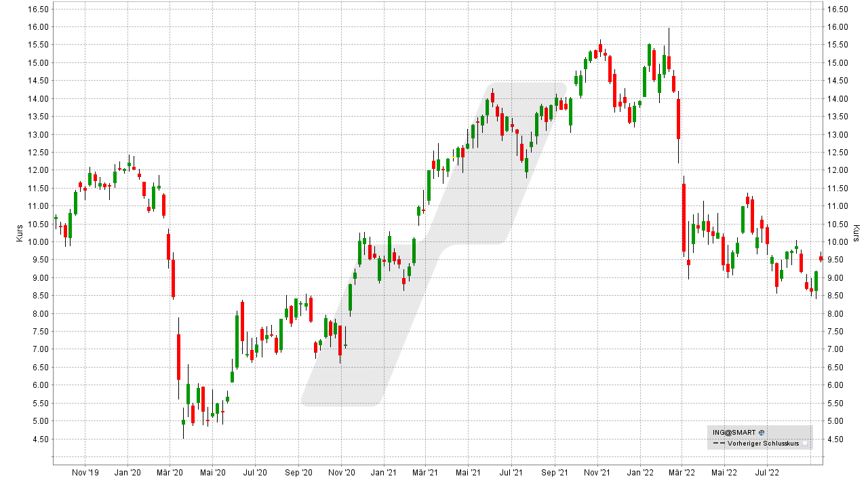The image size is (868, 489).
Task: Click the Jul '20 date label
Action: tap(254, 472)
